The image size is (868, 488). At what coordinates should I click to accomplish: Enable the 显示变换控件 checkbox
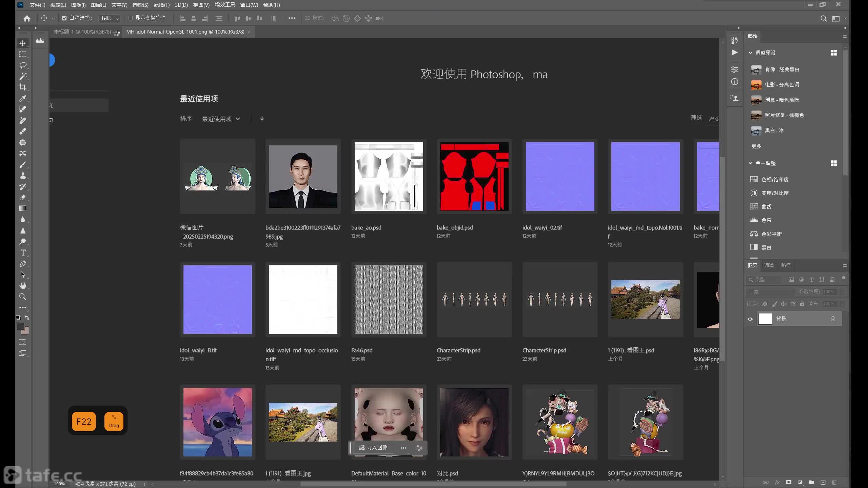(130, 18)
